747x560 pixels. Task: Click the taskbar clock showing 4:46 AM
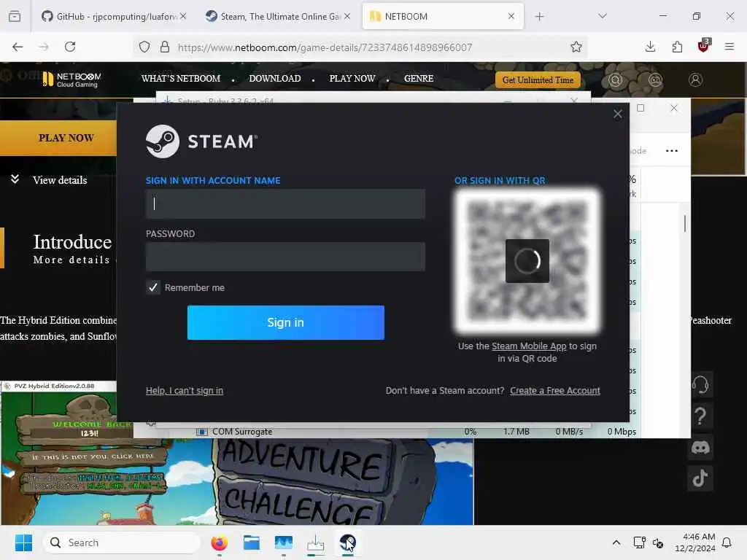click(x=695, y=542)
